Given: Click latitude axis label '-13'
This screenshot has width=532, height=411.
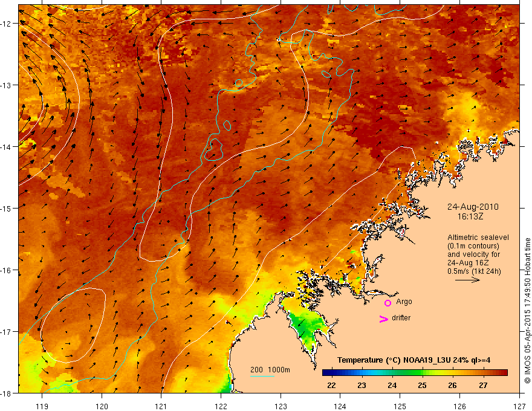Looking at the screenshot, I should pos(6,85).
